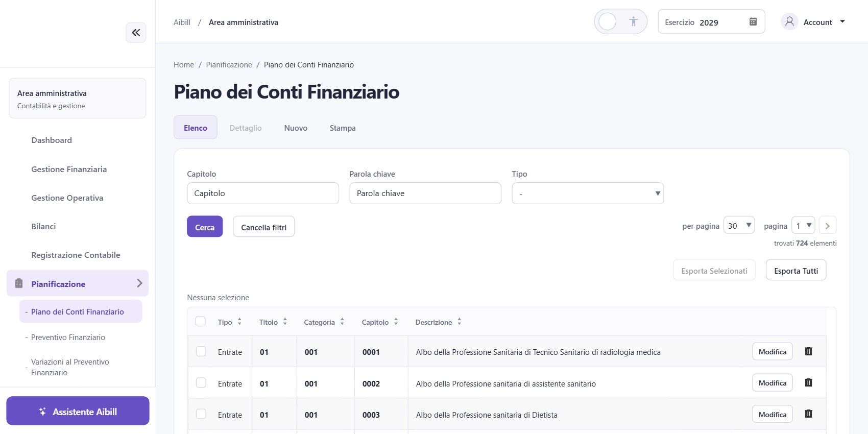Screen dimensions: 868x434
Task: Open the per pagina dropdown
Action: click(739, 226)
